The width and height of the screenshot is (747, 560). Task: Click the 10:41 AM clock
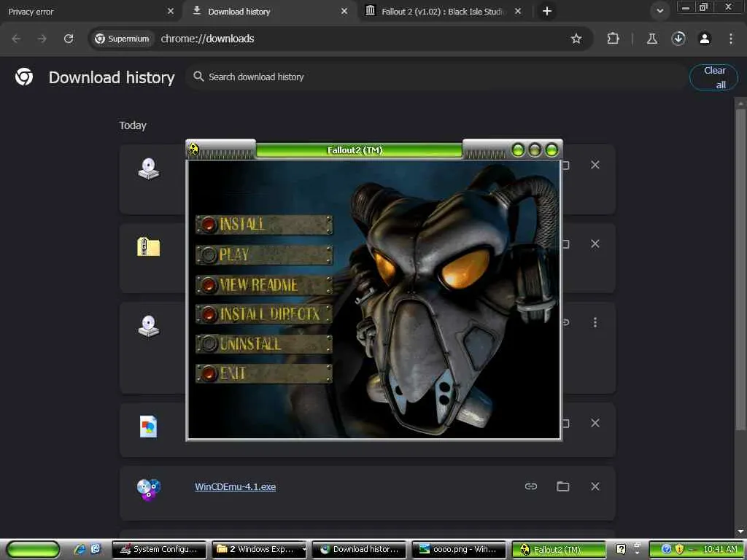tap(720, 549)
